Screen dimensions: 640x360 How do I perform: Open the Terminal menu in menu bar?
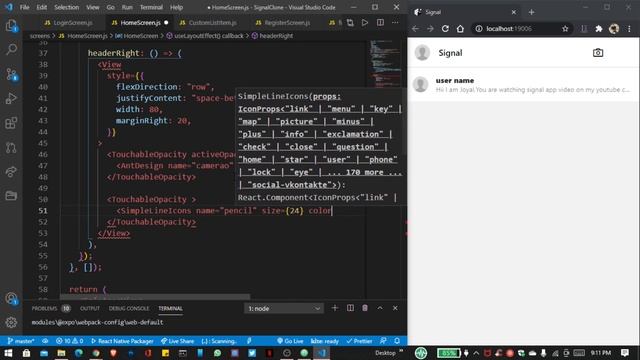tap(151, 7)
